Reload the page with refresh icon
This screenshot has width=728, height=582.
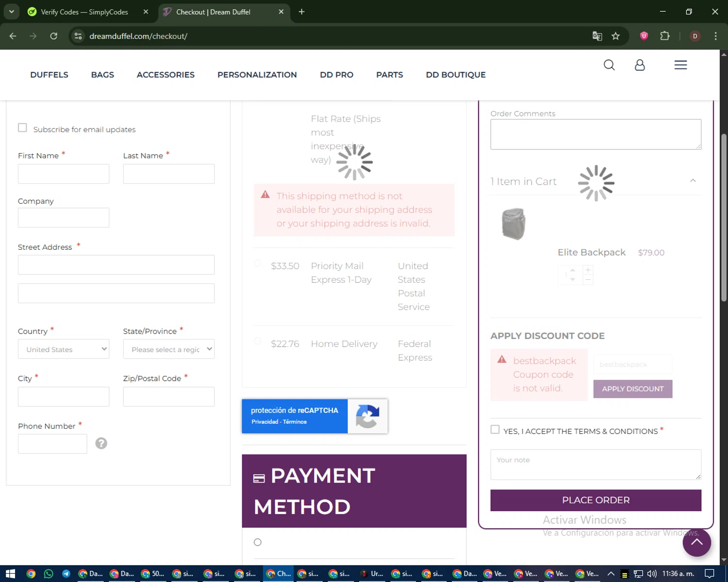point(54,36)
